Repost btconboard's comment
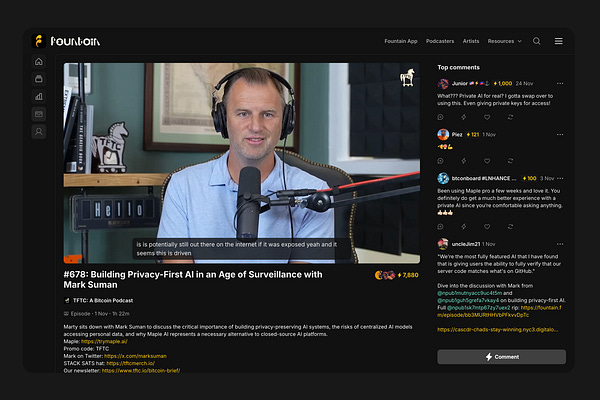 (510, 227)
